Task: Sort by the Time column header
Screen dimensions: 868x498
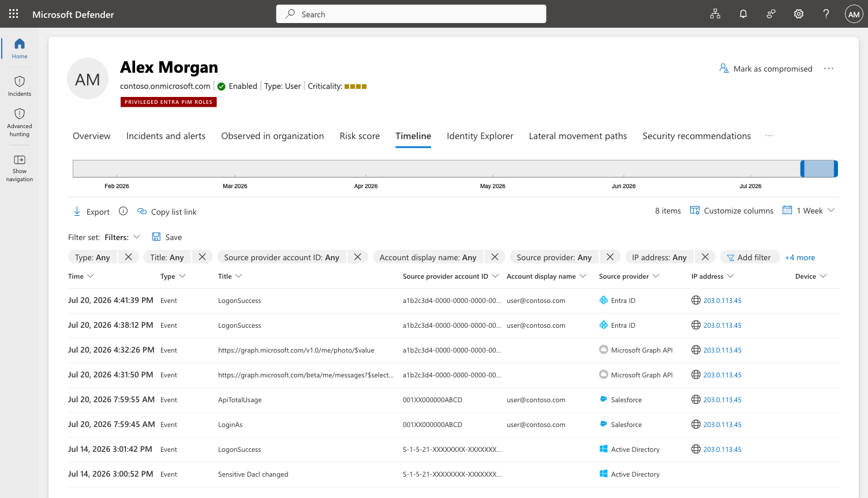Action: (81, 276)
